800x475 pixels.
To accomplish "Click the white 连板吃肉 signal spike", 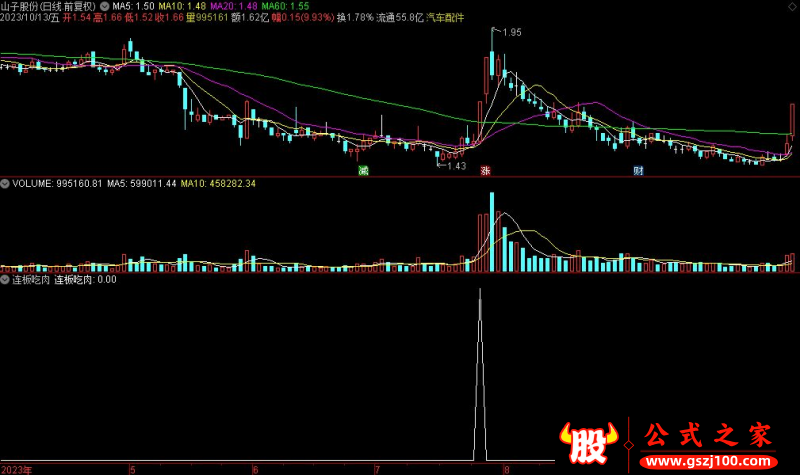I will tap(480, 375).
